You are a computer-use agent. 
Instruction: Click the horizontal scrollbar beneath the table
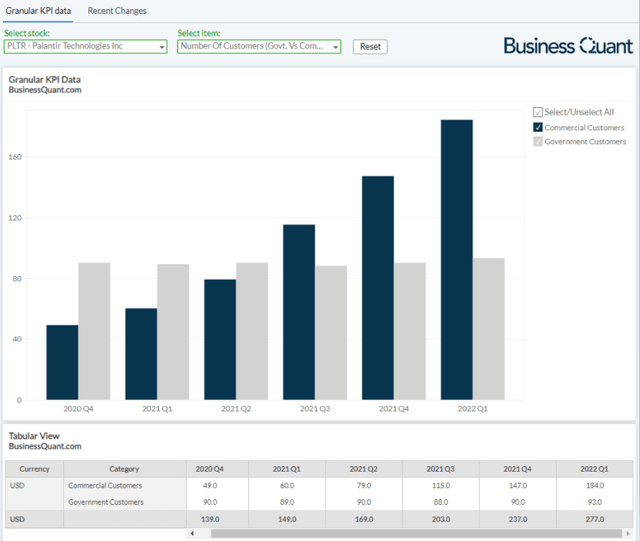tap(400, 534)
